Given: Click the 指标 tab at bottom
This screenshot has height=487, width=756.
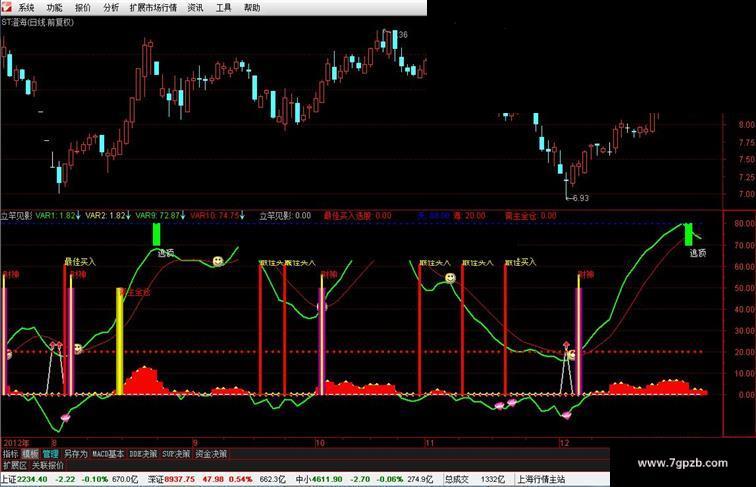Looking at the screenshot, I should pyautogui.click(x=11, y=454).
